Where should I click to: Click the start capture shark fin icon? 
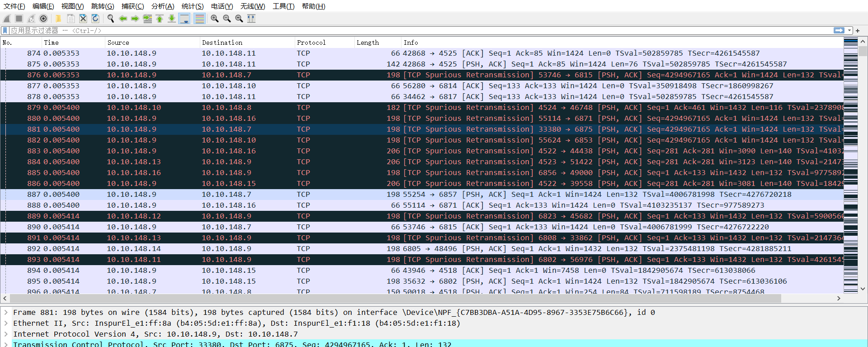7,19
